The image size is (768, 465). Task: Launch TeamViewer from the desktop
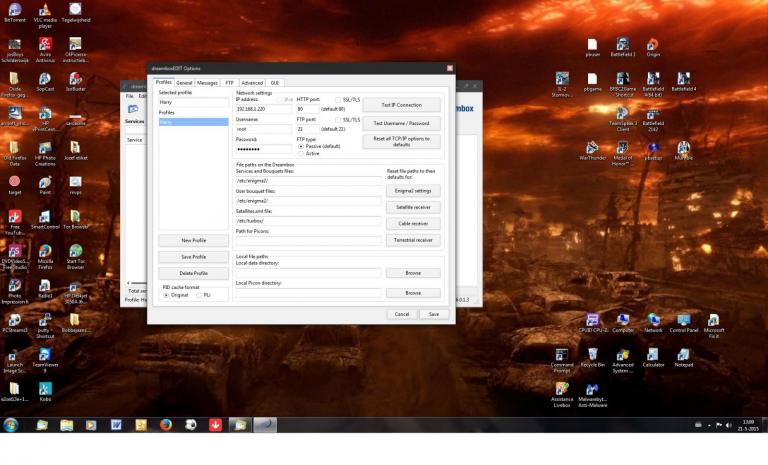click(45, 353)
